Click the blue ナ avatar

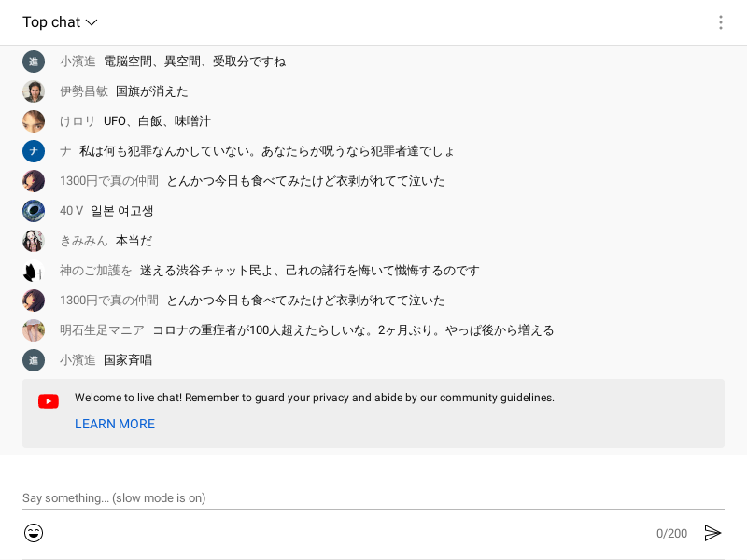pos(34,151)
